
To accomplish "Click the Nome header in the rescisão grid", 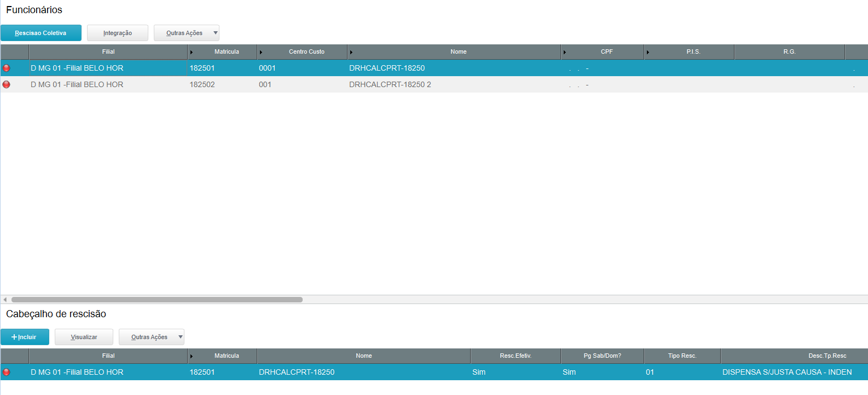I will [x=364, y=356].
